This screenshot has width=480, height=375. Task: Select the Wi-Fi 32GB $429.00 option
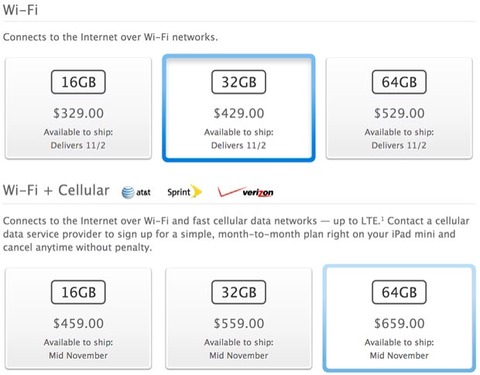(x=239, y=108)
